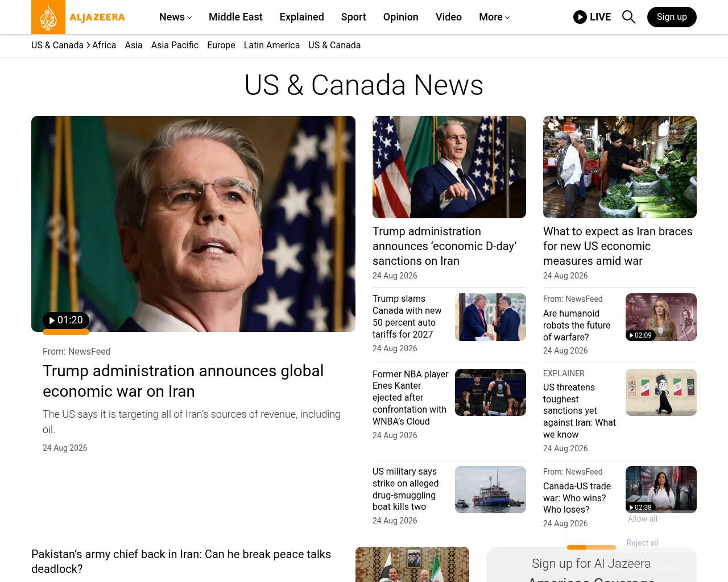Click the Al Jazeera logo

pyautogui.click(x=78, y=17)
